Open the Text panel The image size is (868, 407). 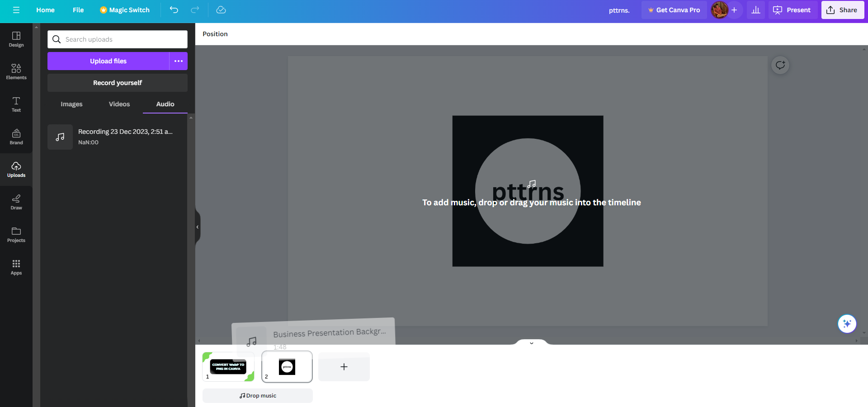pyautogui.click(x=16, y=104)
